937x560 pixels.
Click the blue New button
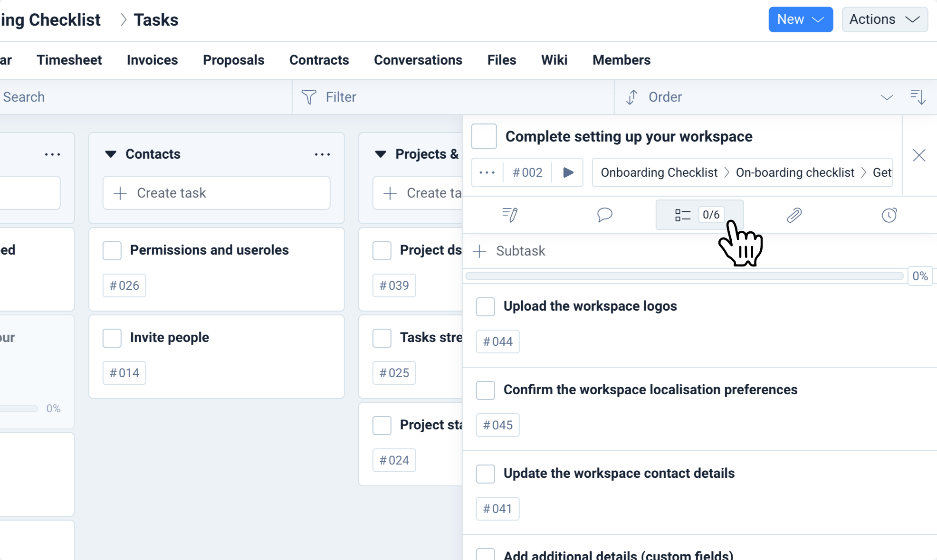(800, 19)
